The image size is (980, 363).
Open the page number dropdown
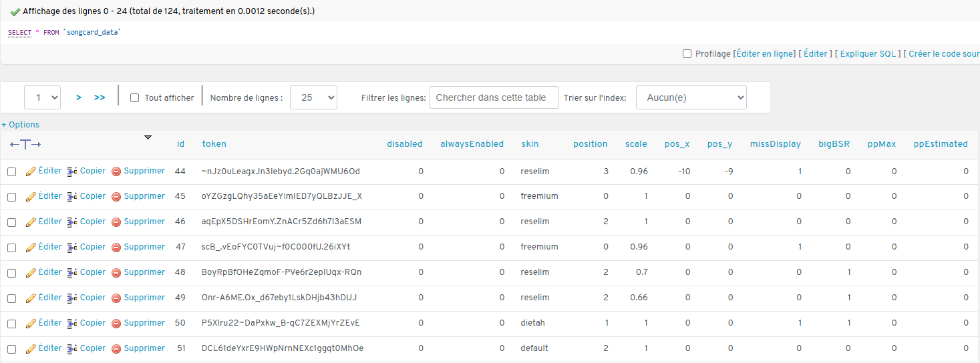click(43, 97)
